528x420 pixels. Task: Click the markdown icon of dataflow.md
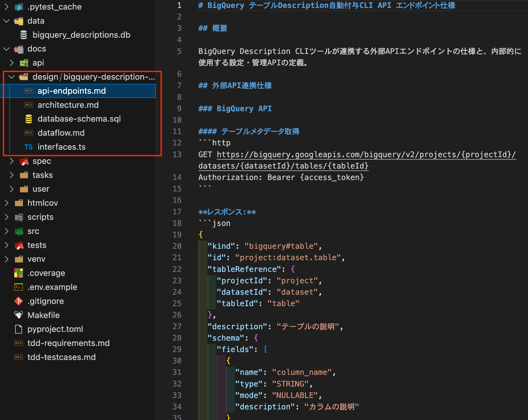pyautogui.click(x=29, y=133)
